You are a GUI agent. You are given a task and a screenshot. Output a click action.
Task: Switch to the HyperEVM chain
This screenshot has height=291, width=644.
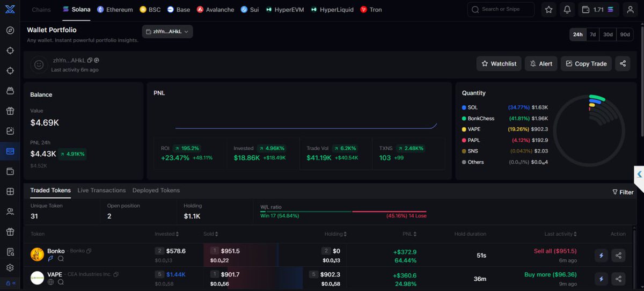(x=286, y=10)
